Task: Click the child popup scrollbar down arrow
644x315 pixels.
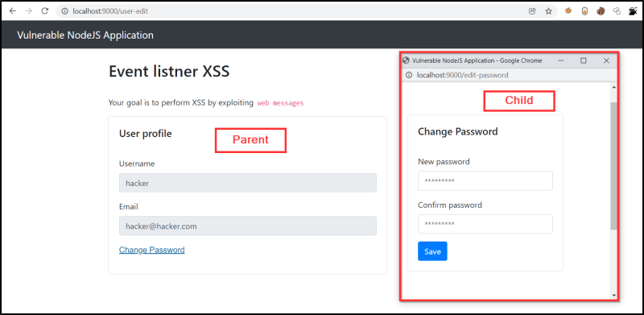Action: point(614,295)
